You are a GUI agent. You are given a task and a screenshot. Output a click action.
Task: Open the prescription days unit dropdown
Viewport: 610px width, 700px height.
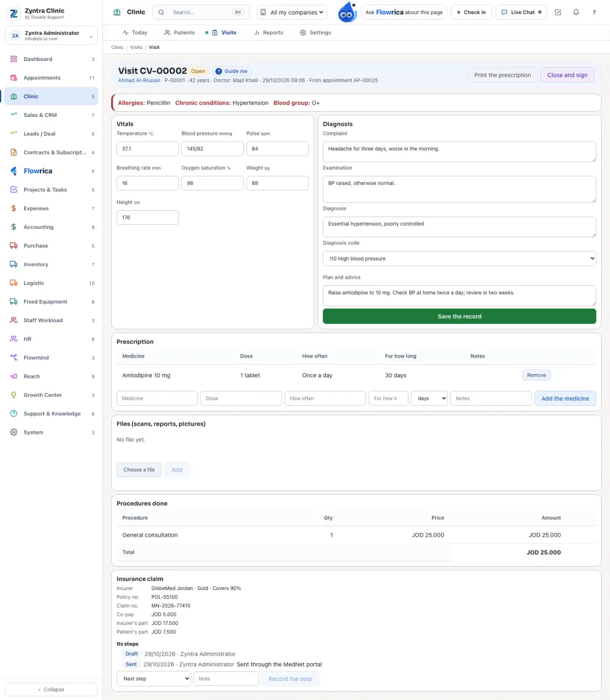[429, 398]
